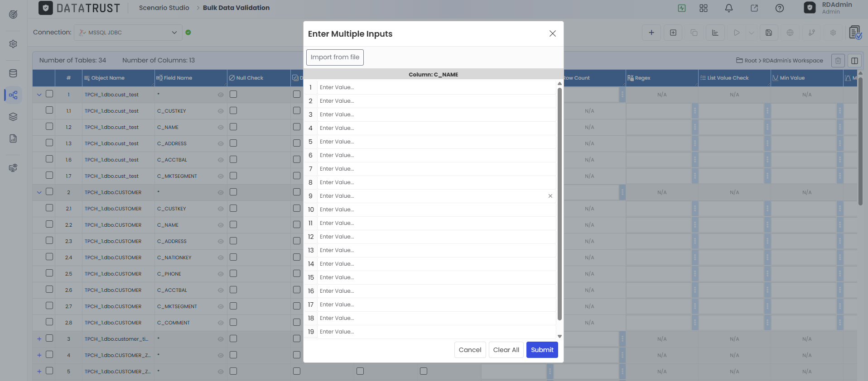The image size is (868, 381).
Task: Open the report document sidebar icon
Action: [x=13, y=138]
